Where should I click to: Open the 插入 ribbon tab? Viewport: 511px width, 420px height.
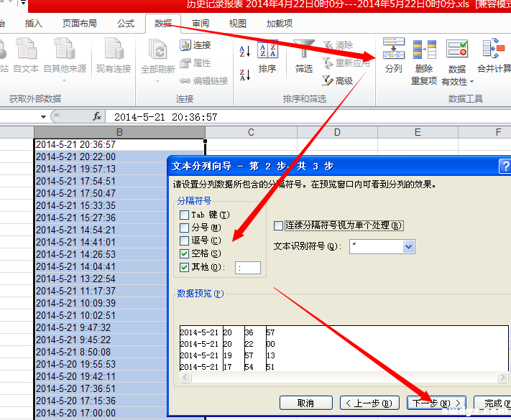click(33, 24)
